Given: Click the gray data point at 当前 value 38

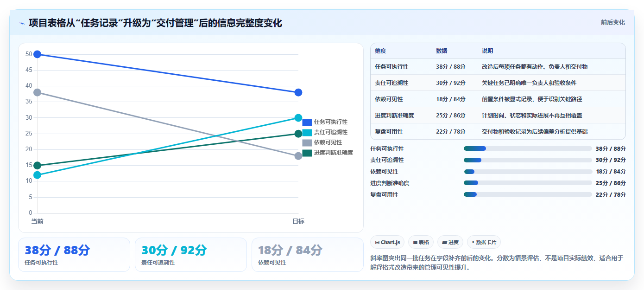Looking at the screenshot, I should click(x=38, y=92).
